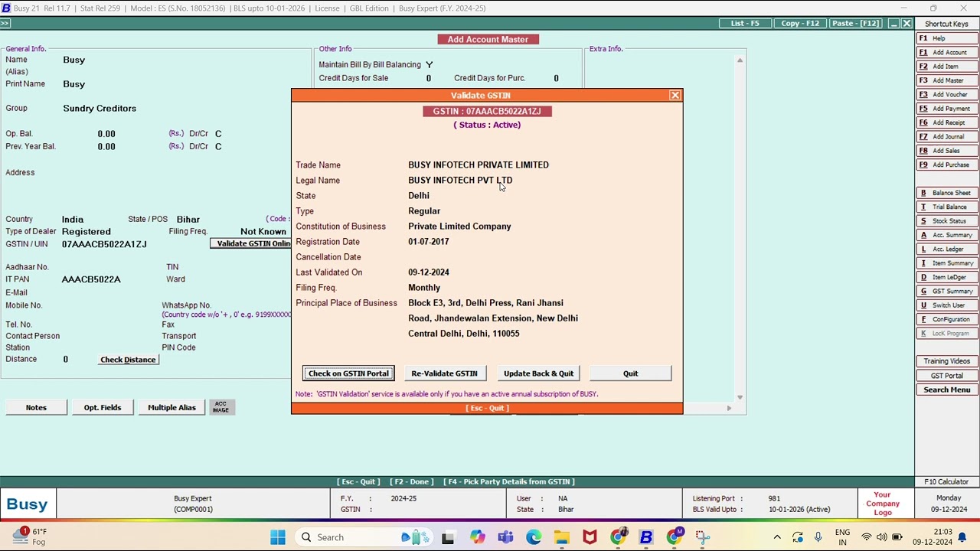Click the Busy logo in status bar

pos(28,504)
